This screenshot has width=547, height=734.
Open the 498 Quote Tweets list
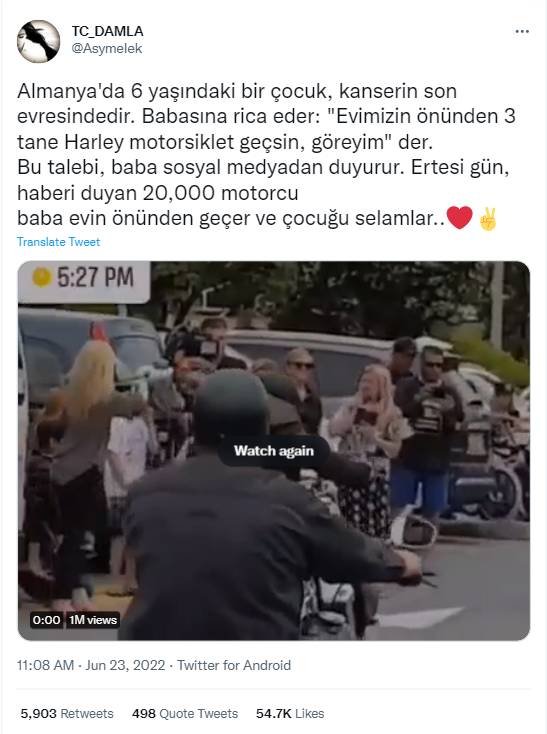coord(185,713)
